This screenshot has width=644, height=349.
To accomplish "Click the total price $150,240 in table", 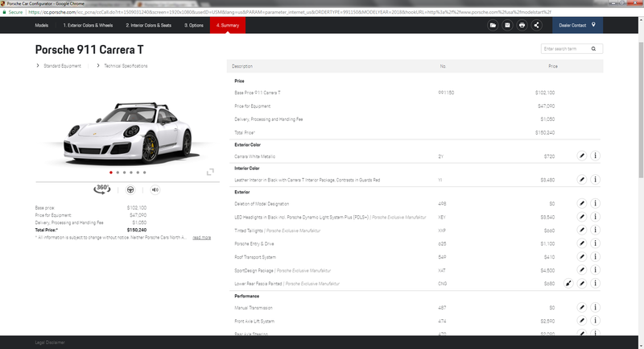I will (545, 133).
